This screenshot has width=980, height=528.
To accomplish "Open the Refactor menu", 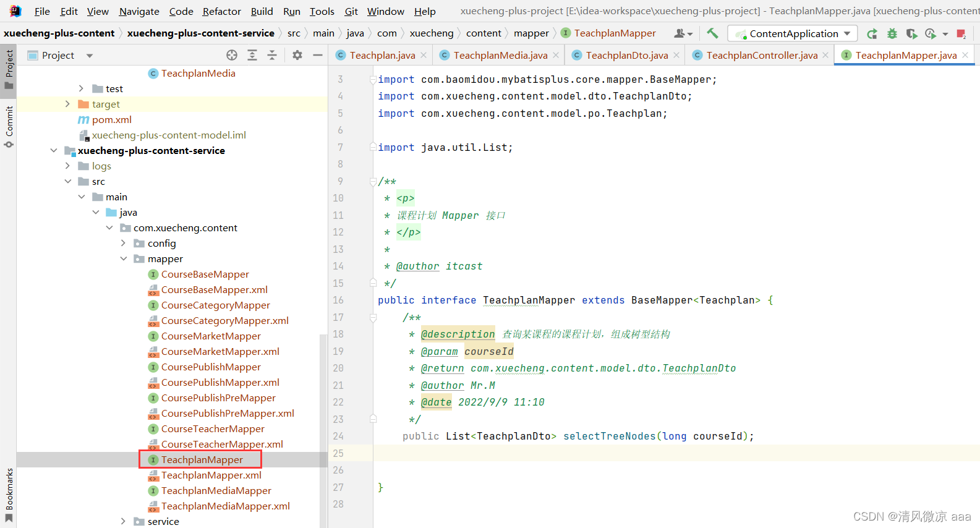I will click(221, 11).
